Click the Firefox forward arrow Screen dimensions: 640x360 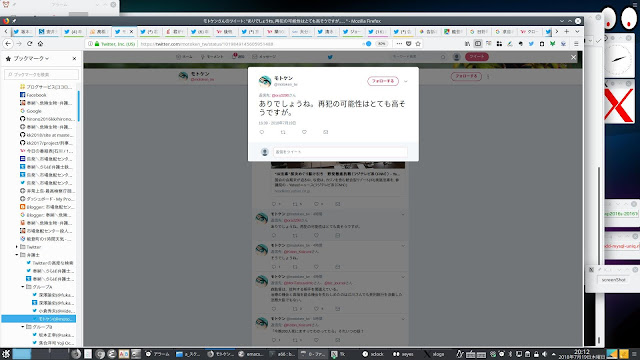tap(19, 44)
